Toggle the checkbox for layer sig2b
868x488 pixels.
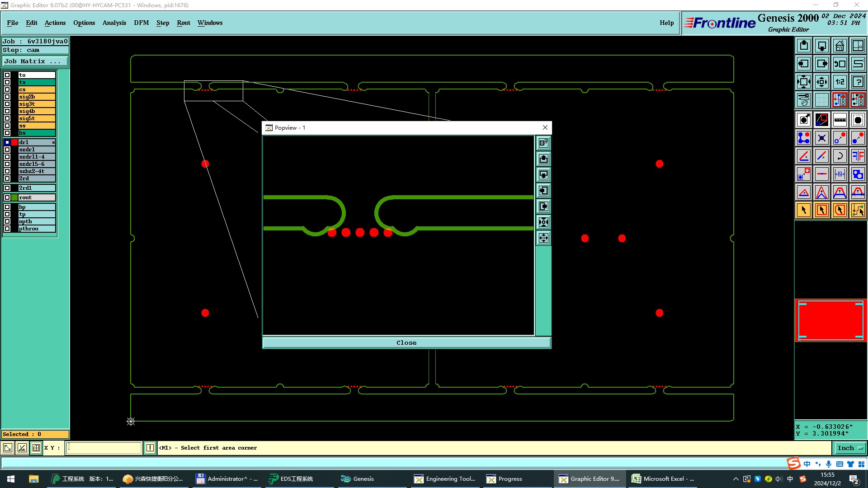coord(7,97)
